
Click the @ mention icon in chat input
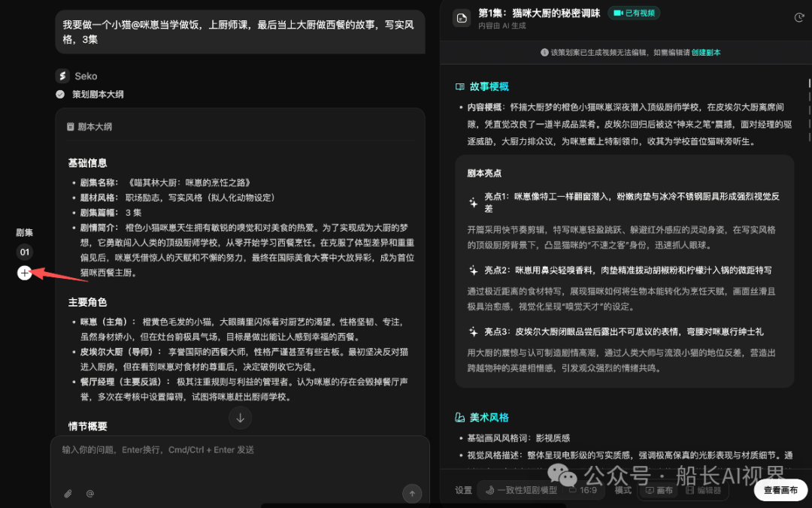pyautogui.click(x=90, y=494)
